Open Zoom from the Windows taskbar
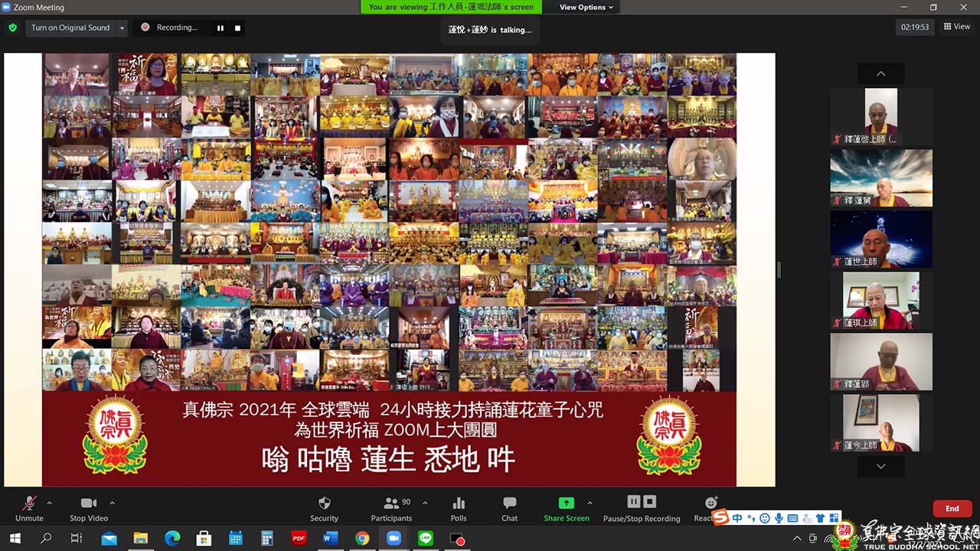980x551 pixels. (x=394, y=539)
